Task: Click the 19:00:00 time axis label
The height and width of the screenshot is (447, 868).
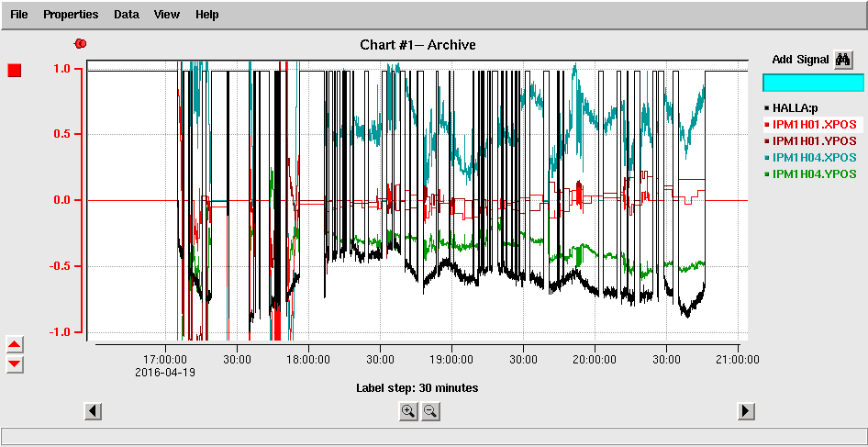Action: (x=452, y=360)
